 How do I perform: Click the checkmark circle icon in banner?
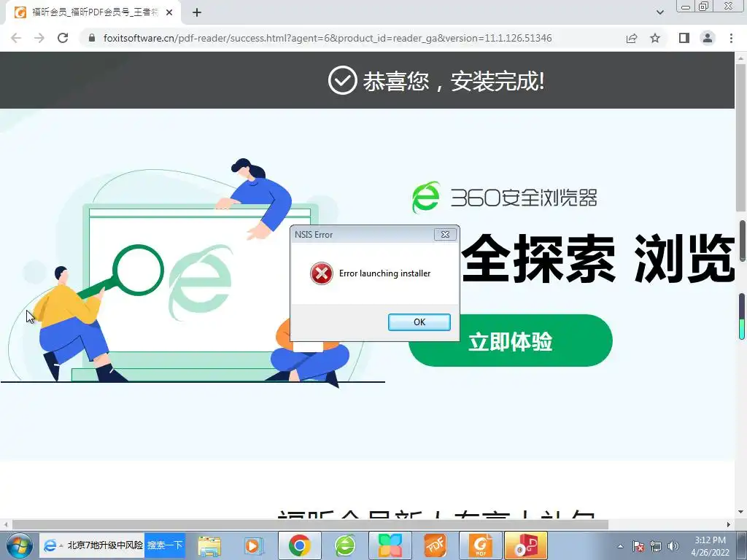(x=343, y=80)
